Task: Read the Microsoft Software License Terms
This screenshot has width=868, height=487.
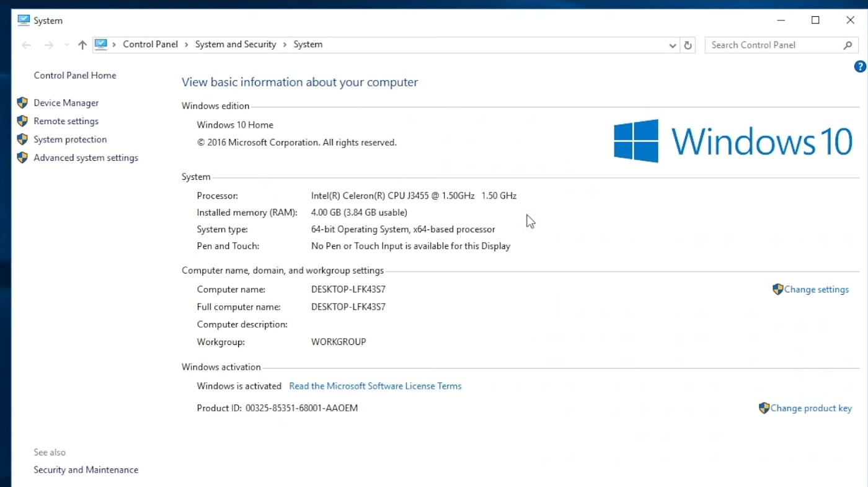Action: [375, 386]
